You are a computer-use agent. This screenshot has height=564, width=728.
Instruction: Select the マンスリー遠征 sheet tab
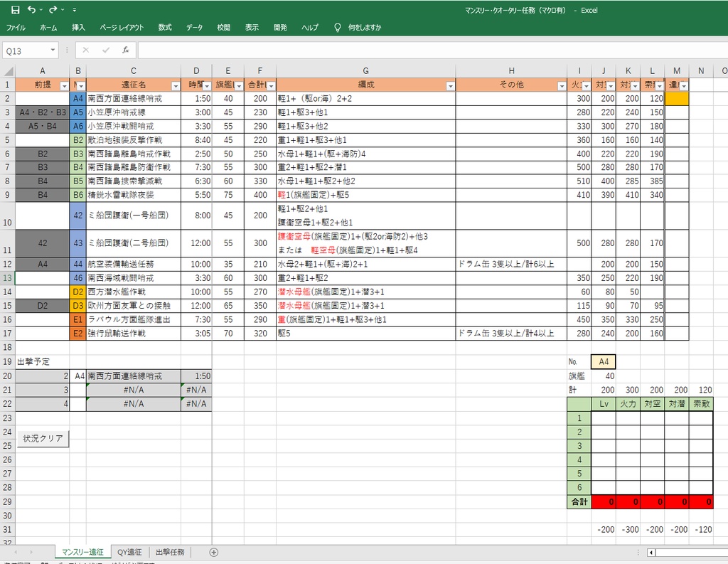point(82,552)
